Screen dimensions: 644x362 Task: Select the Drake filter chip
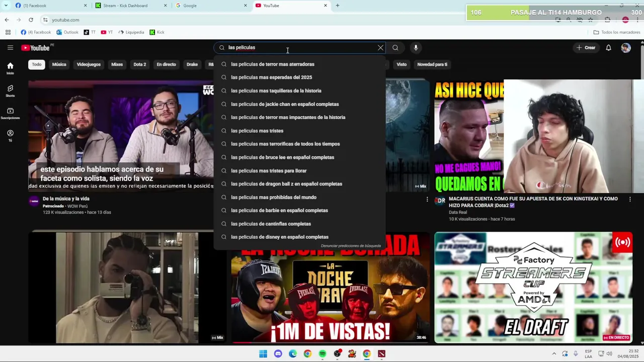192,64
